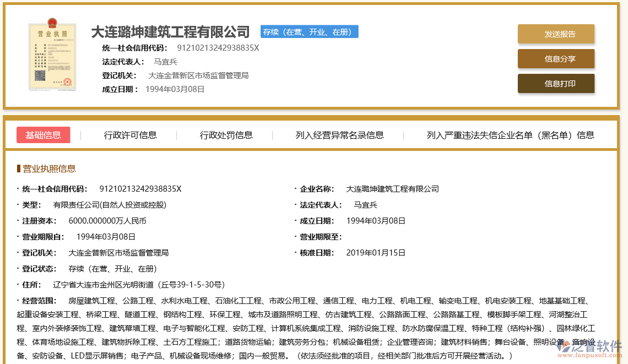Click the legal representative name 马宜兵 in header

point(165,62)
